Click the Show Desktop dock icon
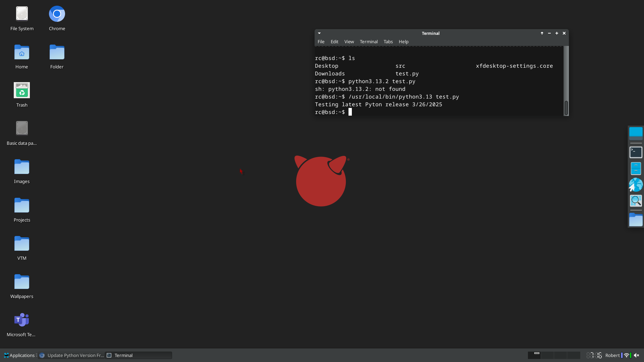Image resolution: width=644 pixels, height=362 pixels. tap(636, 133)
